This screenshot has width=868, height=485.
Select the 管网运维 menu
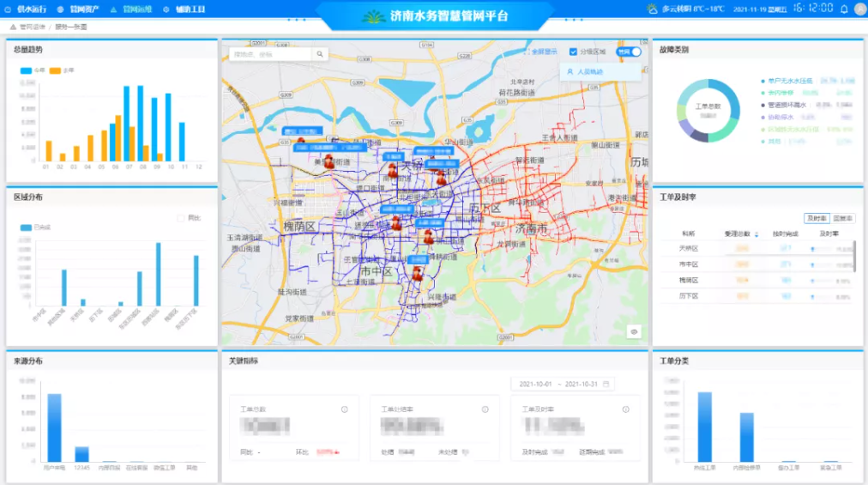pos(136,9)
